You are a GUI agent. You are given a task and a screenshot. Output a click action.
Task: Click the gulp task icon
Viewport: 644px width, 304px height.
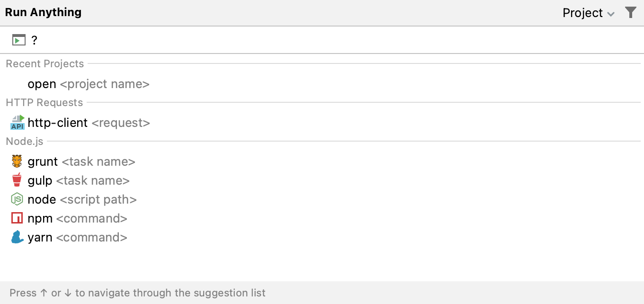tap(17, 180)
